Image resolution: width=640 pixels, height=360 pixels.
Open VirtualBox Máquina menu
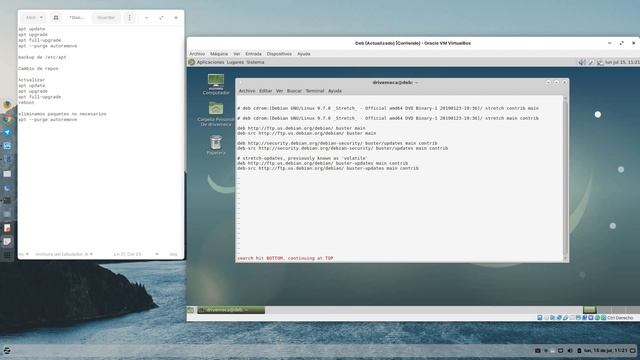(x=219, y=54)
